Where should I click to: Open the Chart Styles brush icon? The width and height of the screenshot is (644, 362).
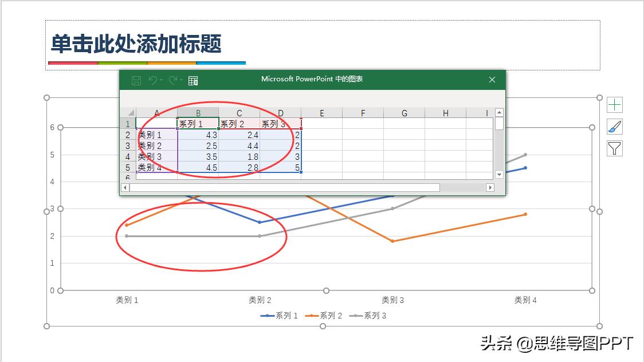(x=615, y=127)
